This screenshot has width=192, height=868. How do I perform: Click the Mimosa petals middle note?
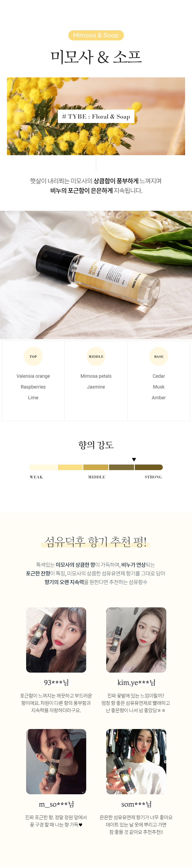(96, 376)
